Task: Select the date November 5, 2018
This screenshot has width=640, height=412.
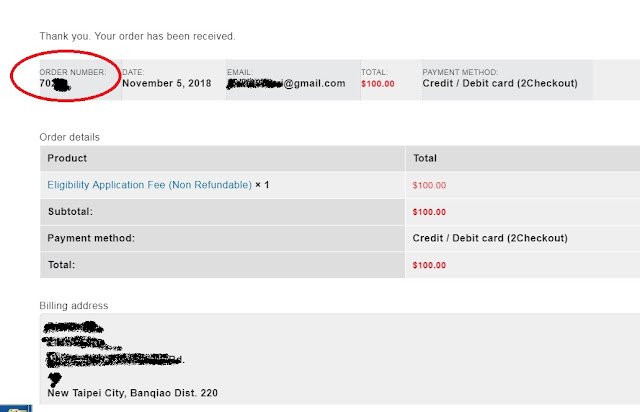Action: (x=167, y=83)
